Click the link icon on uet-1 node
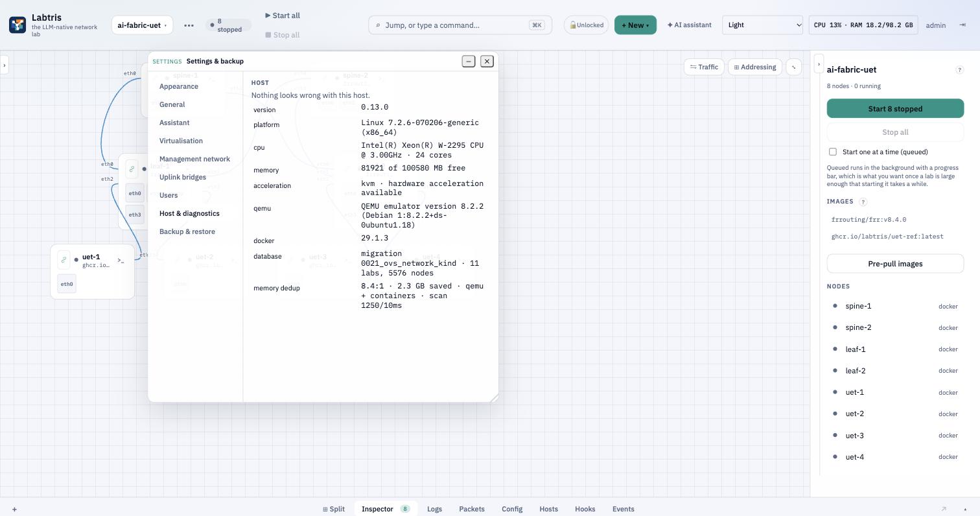Screen dimensions: 980x516 64,260
